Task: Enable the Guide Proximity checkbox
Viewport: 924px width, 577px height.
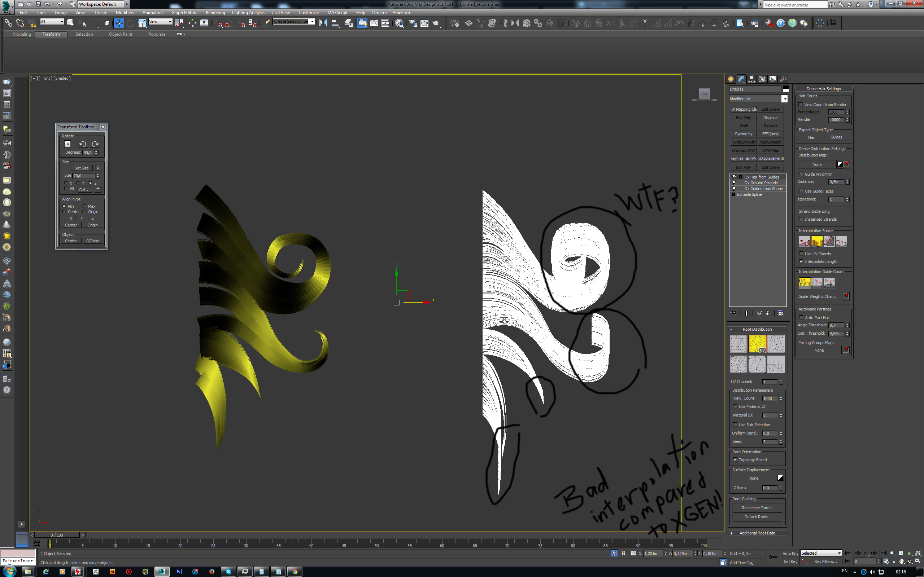Action: (x=801, y=174)
